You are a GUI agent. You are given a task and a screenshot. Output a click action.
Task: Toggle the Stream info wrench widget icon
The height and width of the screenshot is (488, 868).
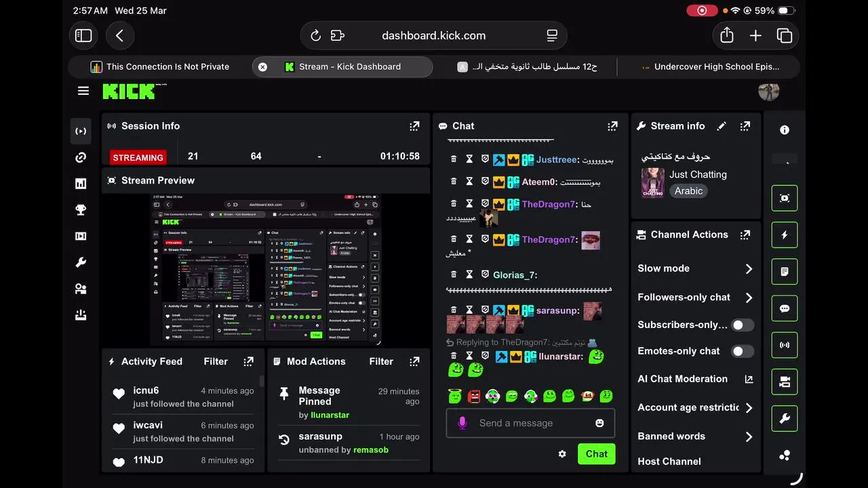tap(785, 419)
